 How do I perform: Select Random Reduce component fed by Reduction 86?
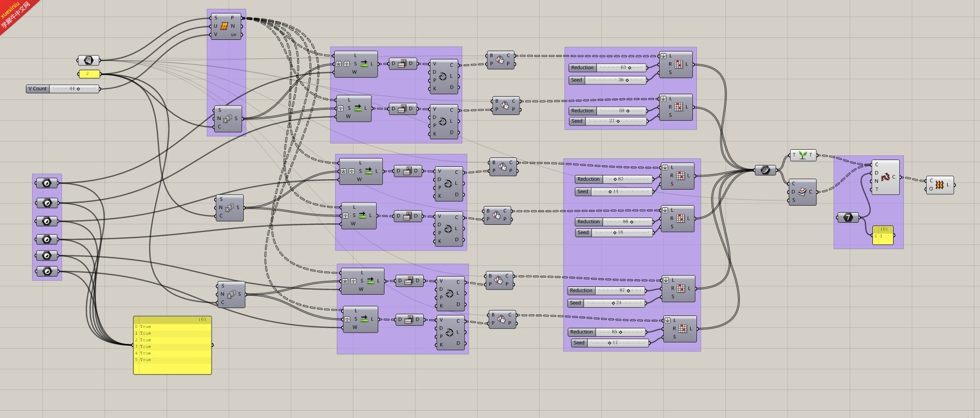pos(677,219)
